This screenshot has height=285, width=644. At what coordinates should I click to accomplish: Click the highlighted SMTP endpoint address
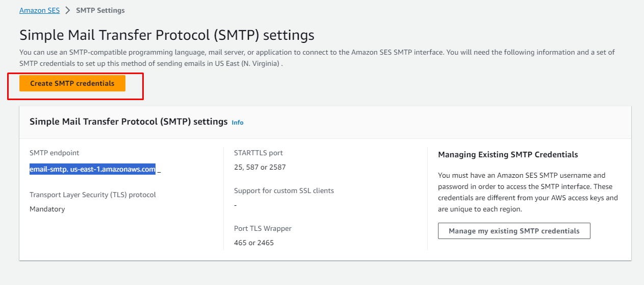pyautogui.click(x=92, y=170)
